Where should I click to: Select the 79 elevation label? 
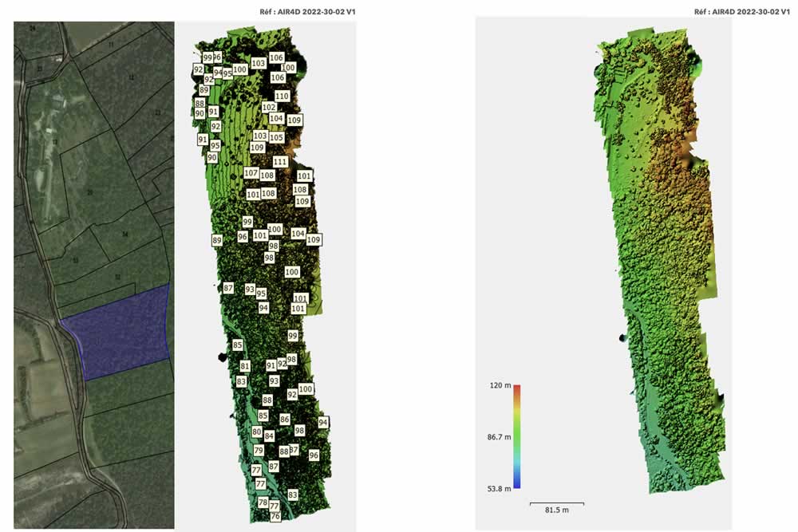click(259, 451)
